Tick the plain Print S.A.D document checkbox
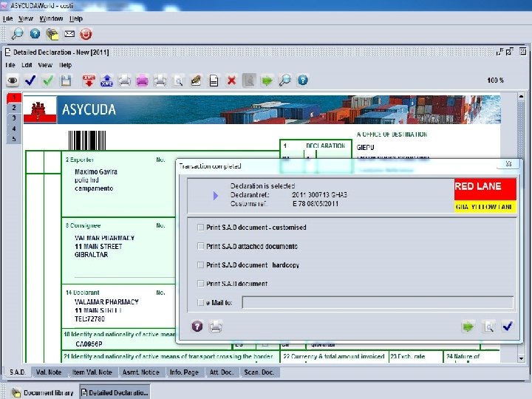 200,283
